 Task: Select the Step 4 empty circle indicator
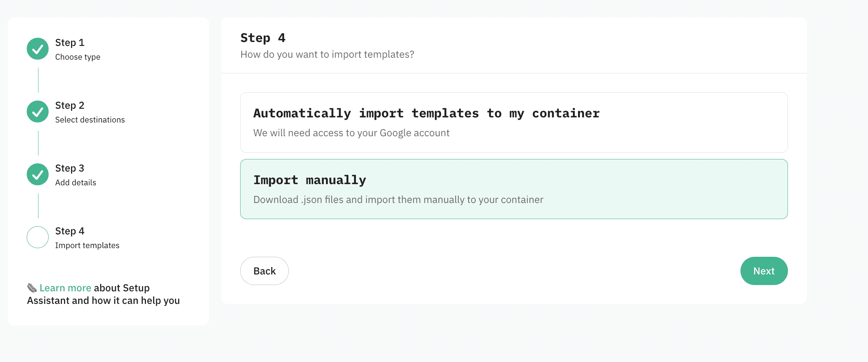(x=37, y=237)
